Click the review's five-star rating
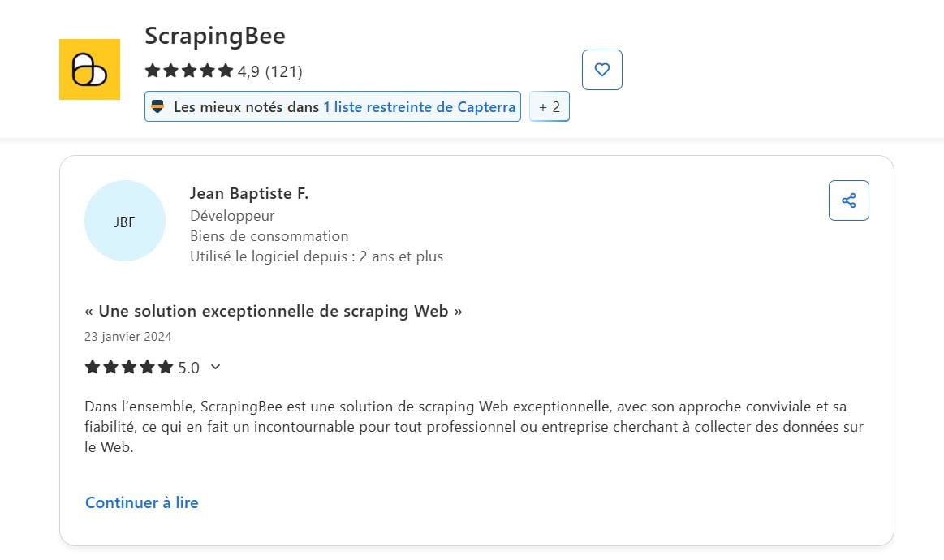 (x=129, y=368)
